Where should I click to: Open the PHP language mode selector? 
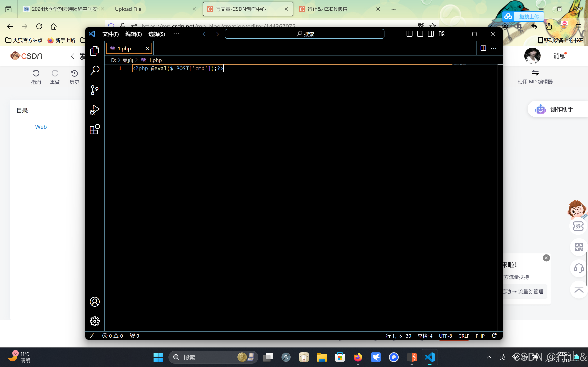480,336
